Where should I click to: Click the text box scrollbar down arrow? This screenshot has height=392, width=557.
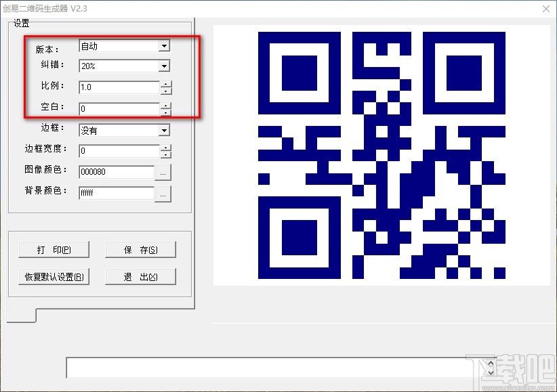pos(491,372)
